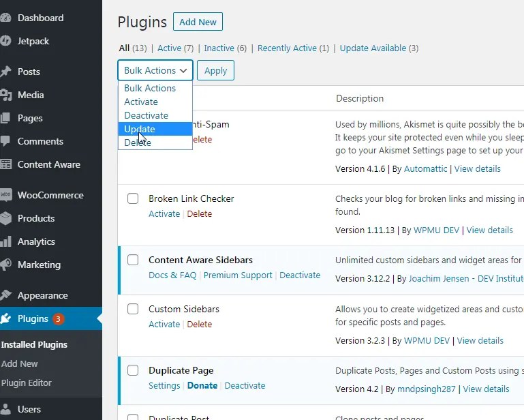Tick the Custom Sidebars plugin checkbox
Screen dimensions: 524x420
coord(133,309)
